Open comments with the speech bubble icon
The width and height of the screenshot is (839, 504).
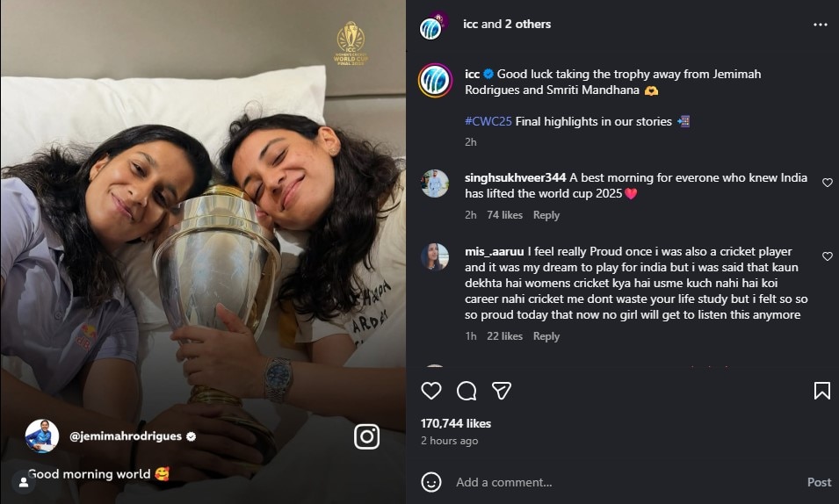[467, 391]
